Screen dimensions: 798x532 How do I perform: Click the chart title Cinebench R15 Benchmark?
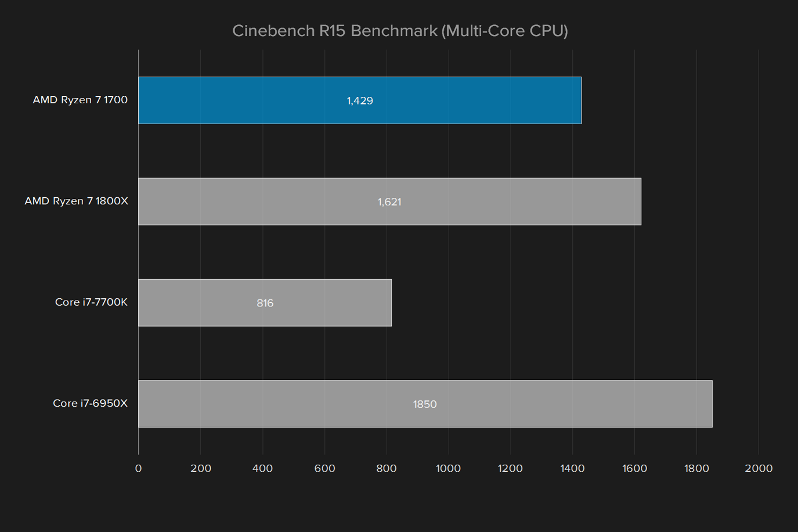[x=400, y=31]
